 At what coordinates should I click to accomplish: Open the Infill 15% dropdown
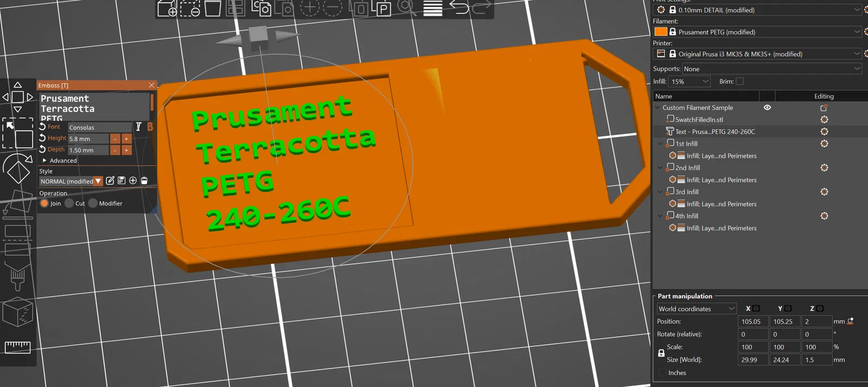(x=690, y=81)
